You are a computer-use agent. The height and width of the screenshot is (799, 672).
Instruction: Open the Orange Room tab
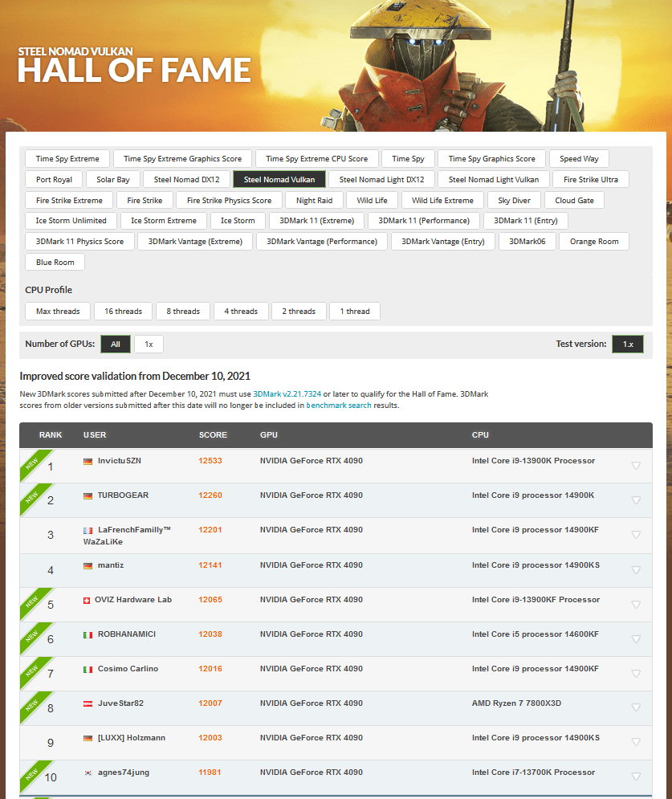point(594,242)
